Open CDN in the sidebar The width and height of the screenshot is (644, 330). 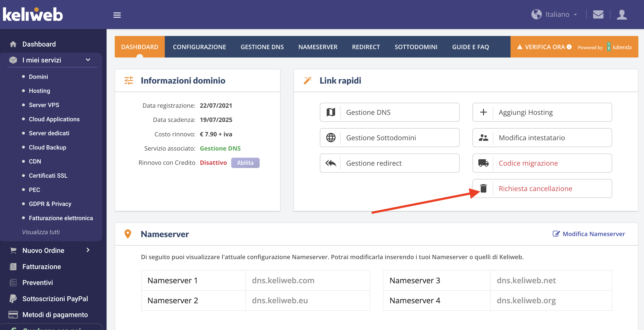pos(35,161)
